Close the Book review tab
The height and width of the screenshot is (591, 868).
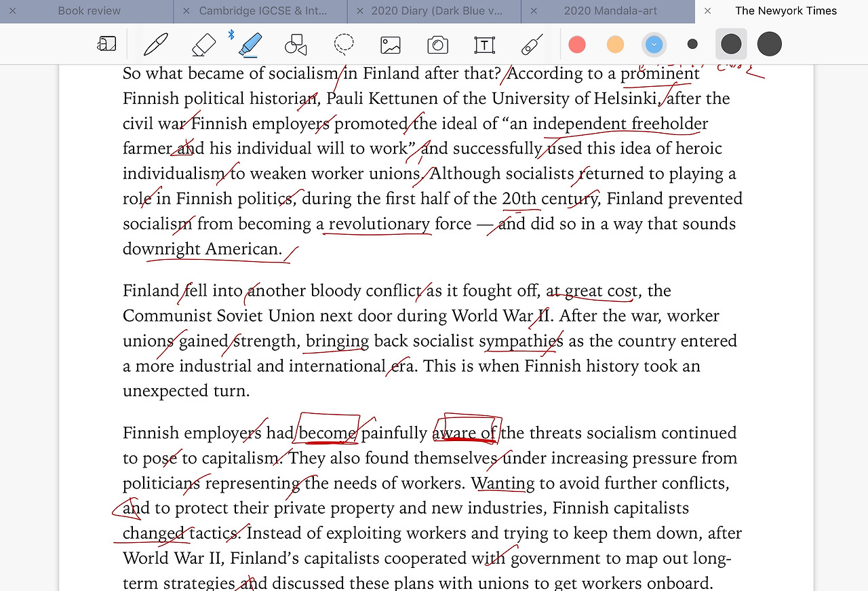click(12, 11)
